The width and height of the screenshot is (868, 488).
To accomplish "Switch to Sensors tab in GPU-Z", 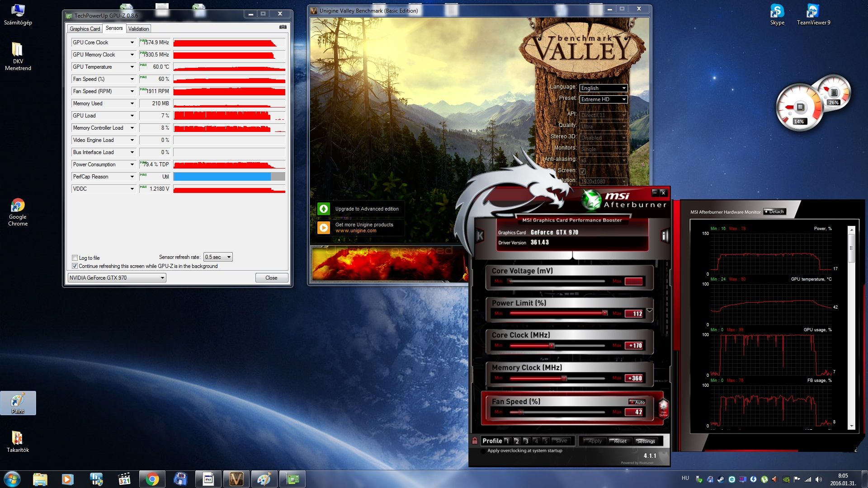I will coord(114,28).
